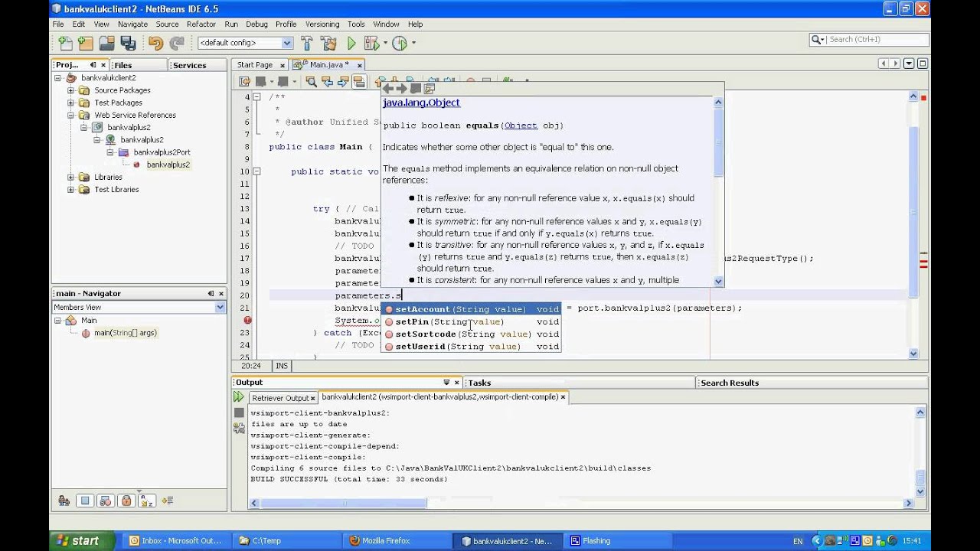Expand the Test Libraries node
This screenshot has height=551, width=980.
(x=70, y=189)
